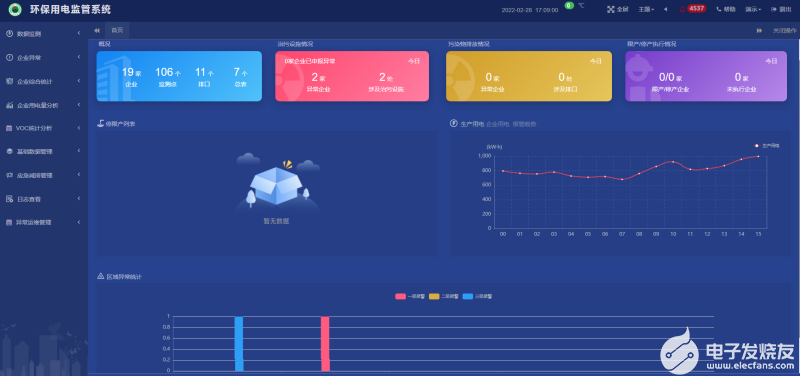
Task: Click the 106 个 monitoring points statistic
Action: (168, 78)
